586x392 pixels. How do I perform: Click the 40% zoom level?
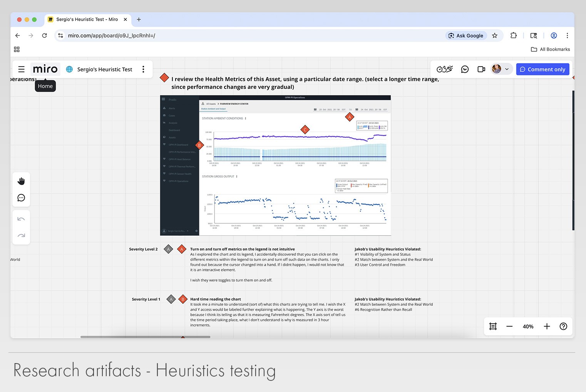(x=528, y=327)
